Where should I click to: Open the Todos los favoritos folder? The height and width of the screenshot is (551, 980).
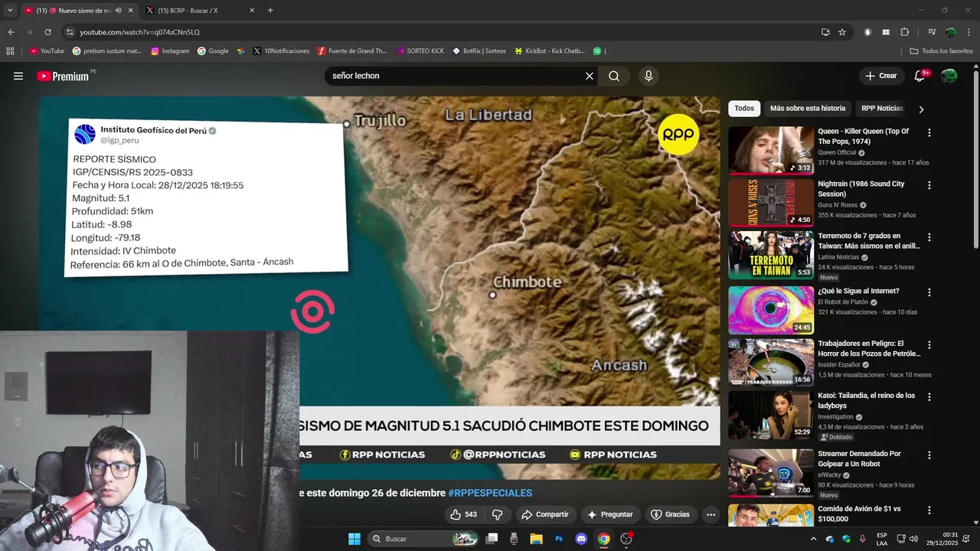click(x=941, y=51)
